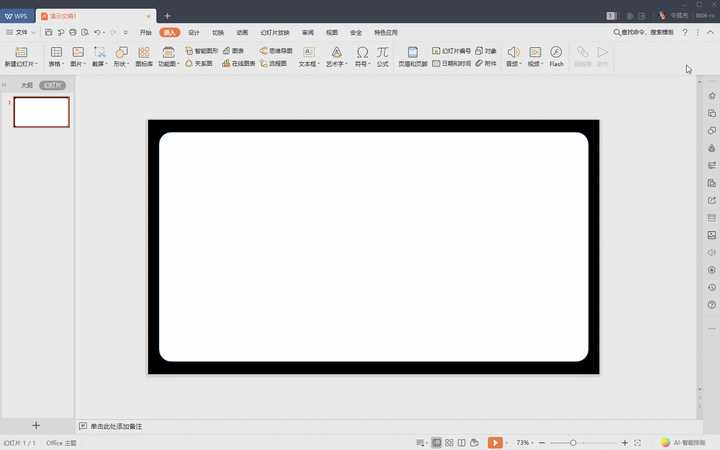This screenshot has height=450, width=720.
Task: Switch to Reading view in status bar
Action: pyautogui.click(x=461, y=443)
